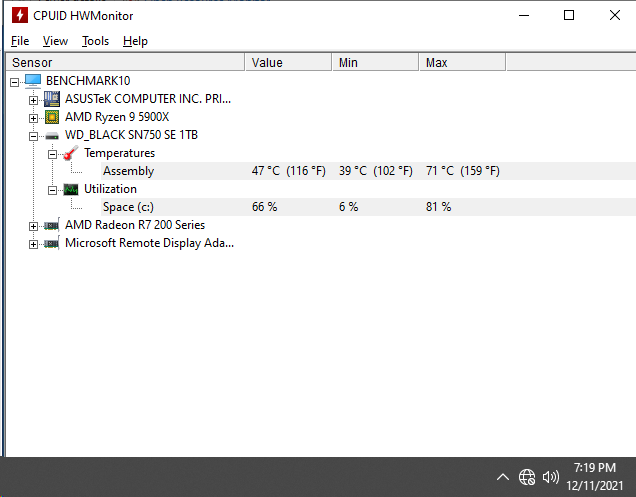Viewport: 636px width, 497px height.
Task: Select the AMD Radeon R7 200 Series row
Action: click(135, 225)
